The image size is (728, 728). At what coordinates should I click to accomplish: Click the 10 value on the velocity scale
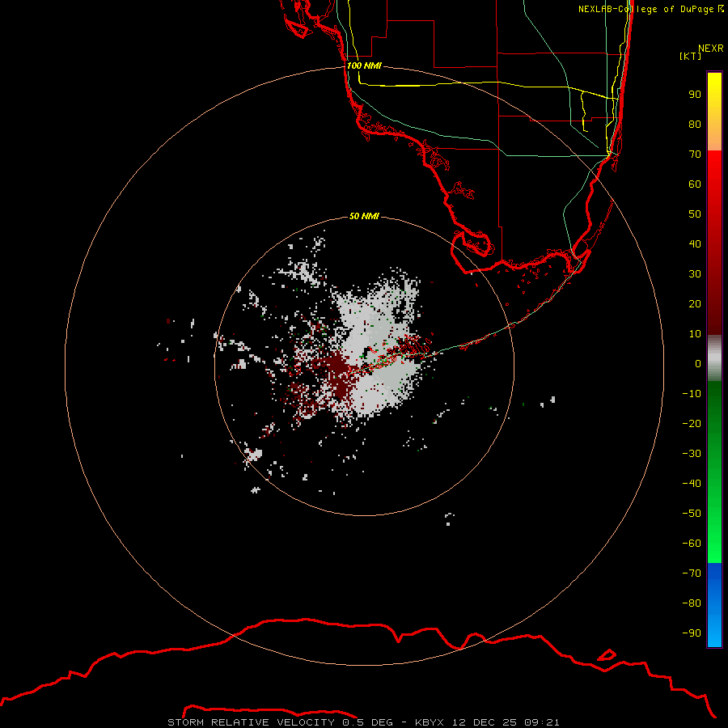click(695, 334)
